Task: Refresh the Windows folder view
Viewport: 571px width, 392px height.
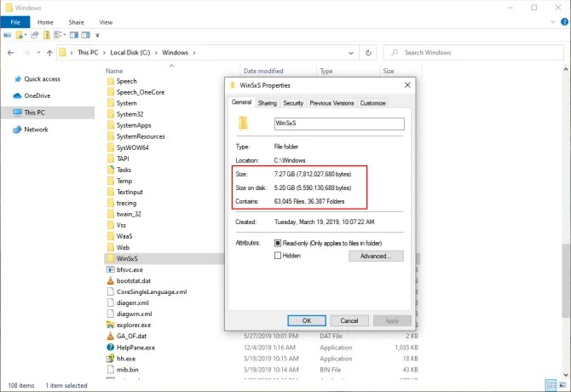Action: coord(368,53)
